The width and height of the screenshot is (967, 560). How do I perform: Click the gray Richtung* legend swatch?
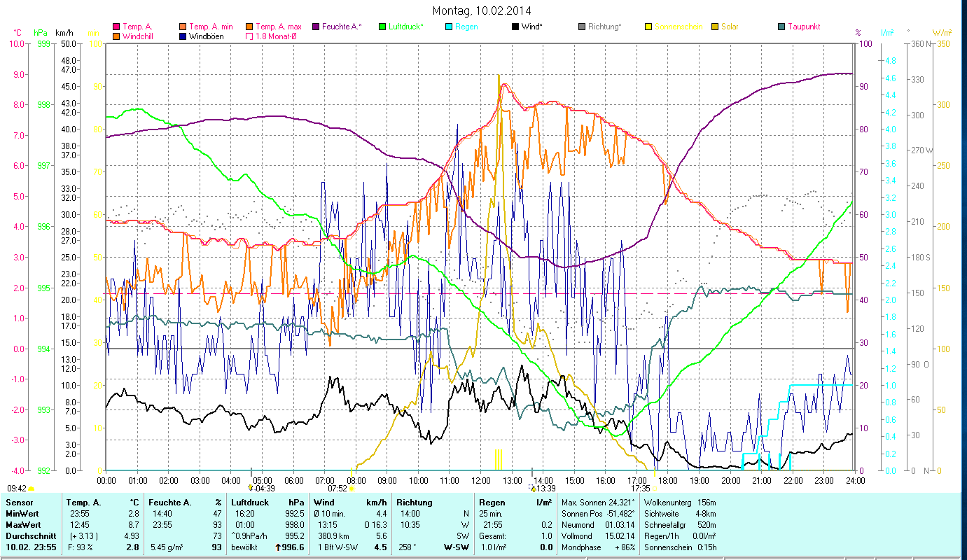coord(582,27)
